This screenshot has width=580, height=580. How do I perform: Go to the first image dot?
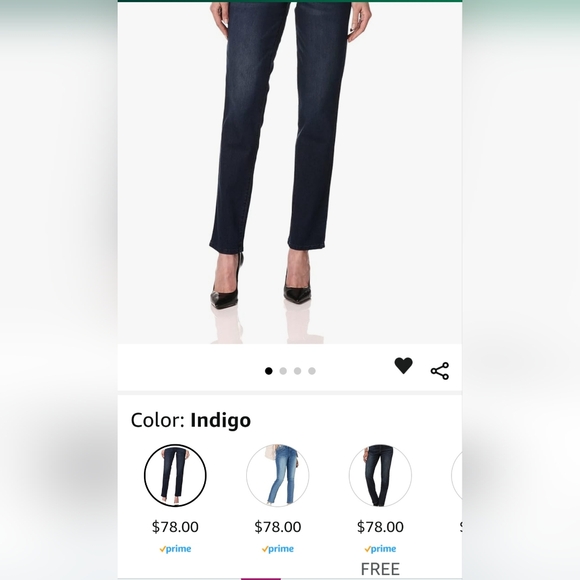coord(269,371)
